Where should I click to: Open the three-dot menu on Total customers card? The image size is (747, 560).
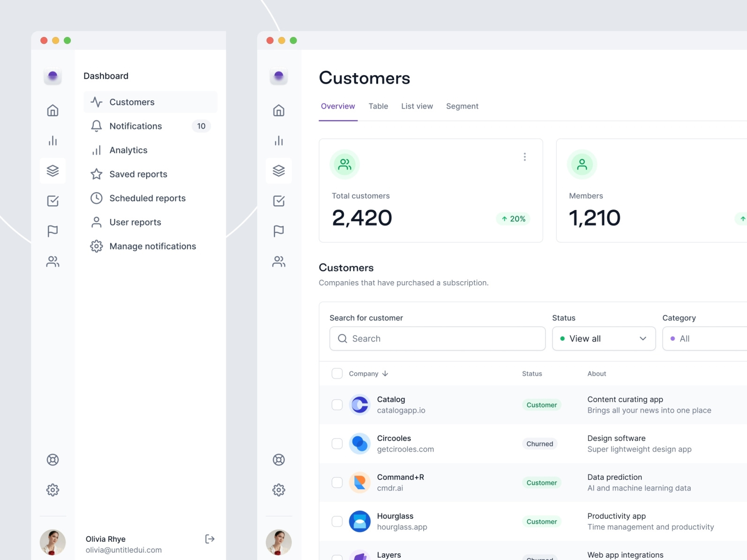click(x=524, y=157)
